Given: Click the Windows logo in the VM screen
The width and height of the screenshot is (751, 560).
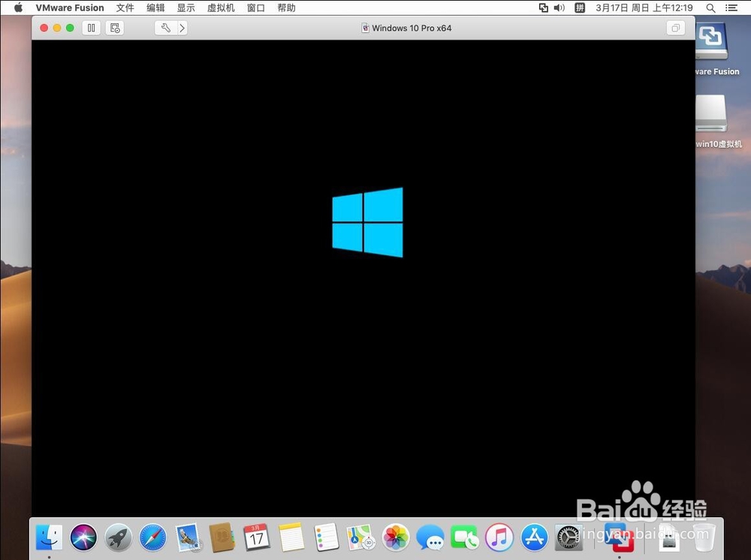Looking at the screenshot, I should point(368,222).
